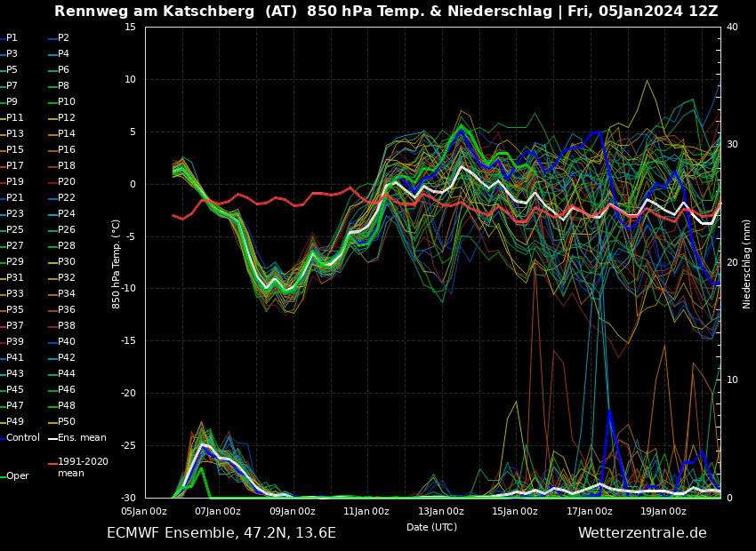Click the P1 legend entry
Screen dimensions: 756x551
point(12,38)
